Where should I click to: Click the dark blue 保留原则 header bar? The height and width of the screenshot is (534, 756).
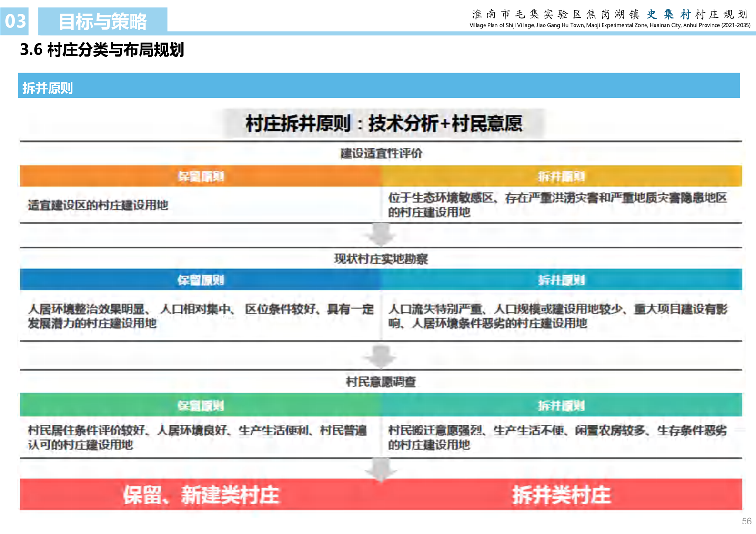coord(201,280)
